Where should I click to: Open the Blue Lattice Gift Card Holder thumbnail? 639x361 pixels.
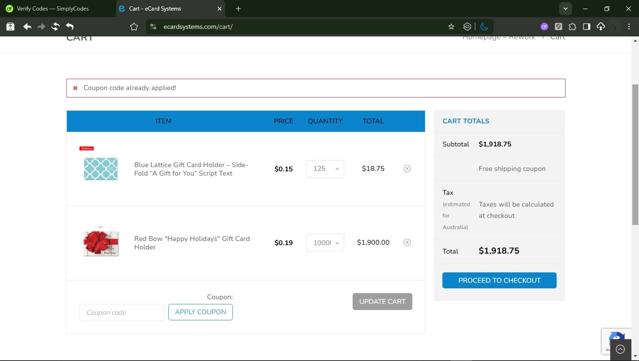[x=101, y=169]
